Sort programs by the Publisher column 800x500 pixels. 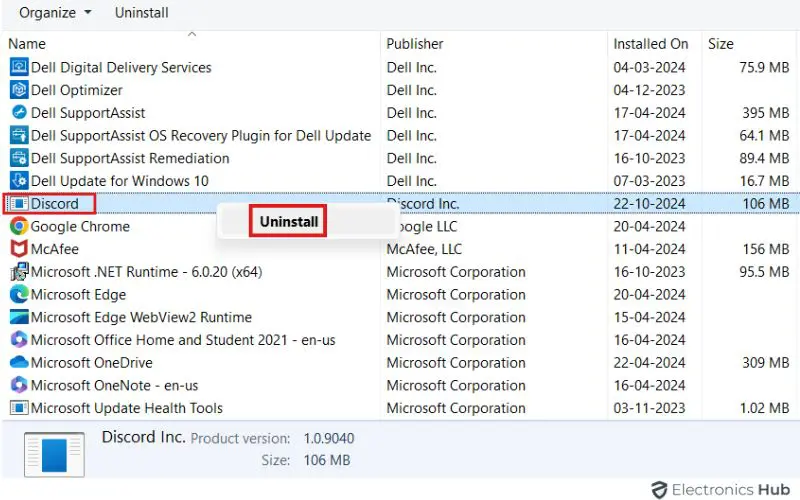coord(414,44)
